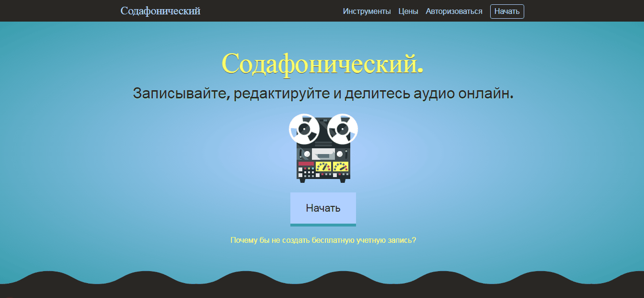Image resolution: width=644 pixels, height=298 pixels.
Task: Click the right yellow VU meter
Action: click(340, 167)
